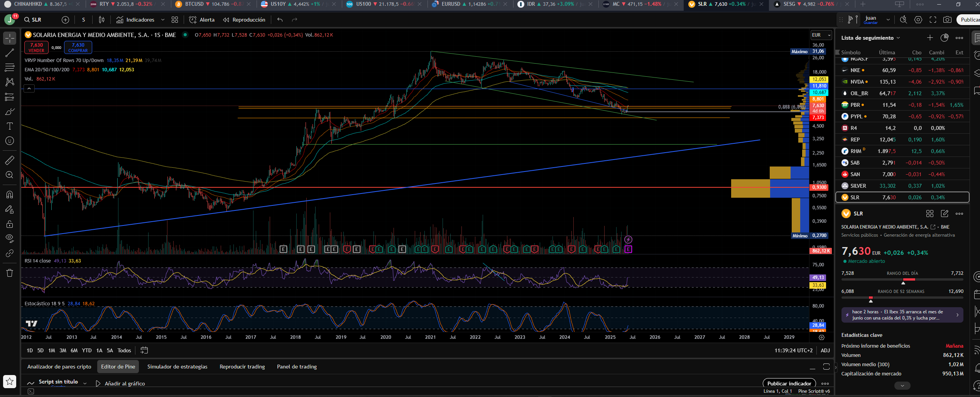Open the chart patterns tool
The width and height of the screenshot is (980, 397).
coord(10,82)
